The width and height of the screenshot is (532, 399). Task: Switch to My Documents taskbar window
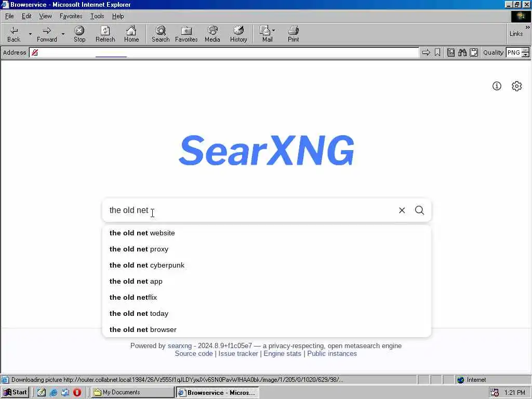[132, 392]
